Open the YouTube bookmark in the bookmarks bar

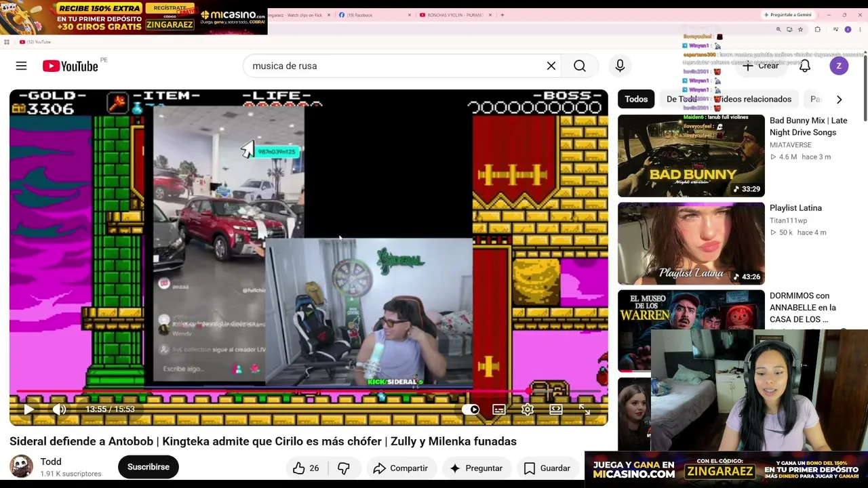tap(35, 42)
